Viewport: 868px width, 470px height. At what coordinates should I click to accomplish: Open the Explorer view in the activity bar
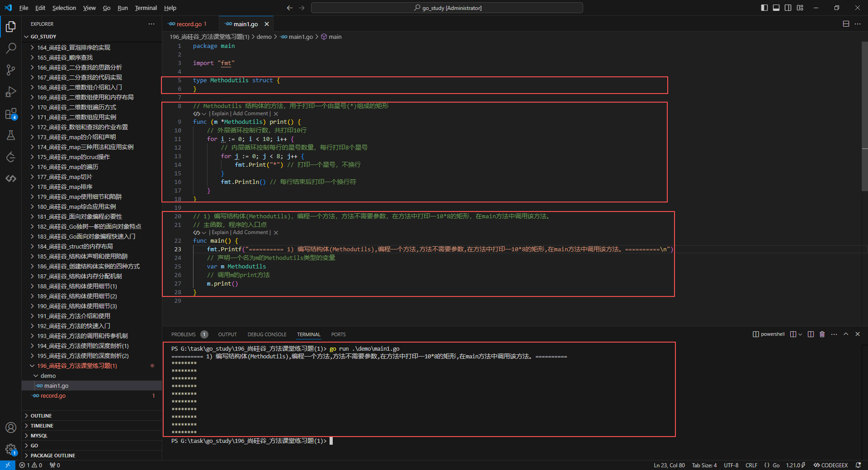[11, 27]
